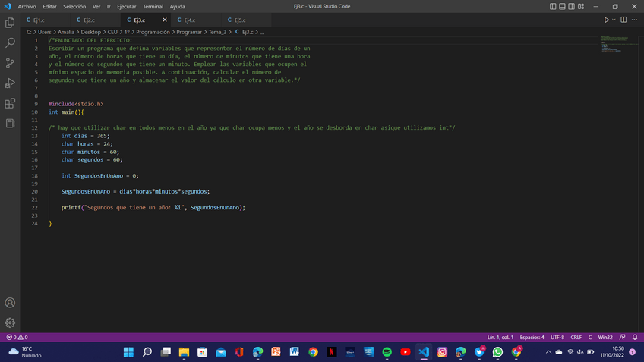Show hidden system tray icons chevron
This screenshot has width=644, height=362.
click(548, 352)
